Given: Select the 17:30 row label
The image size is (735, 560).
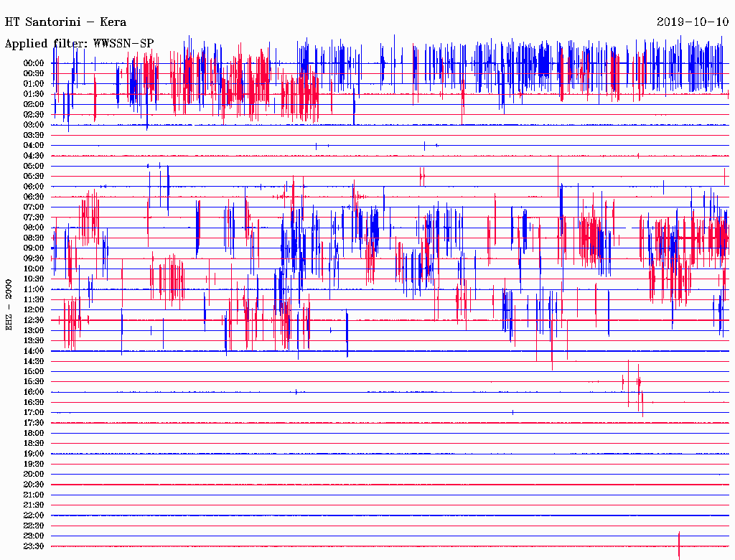Looking at the screenshot, I should [34, 423].
